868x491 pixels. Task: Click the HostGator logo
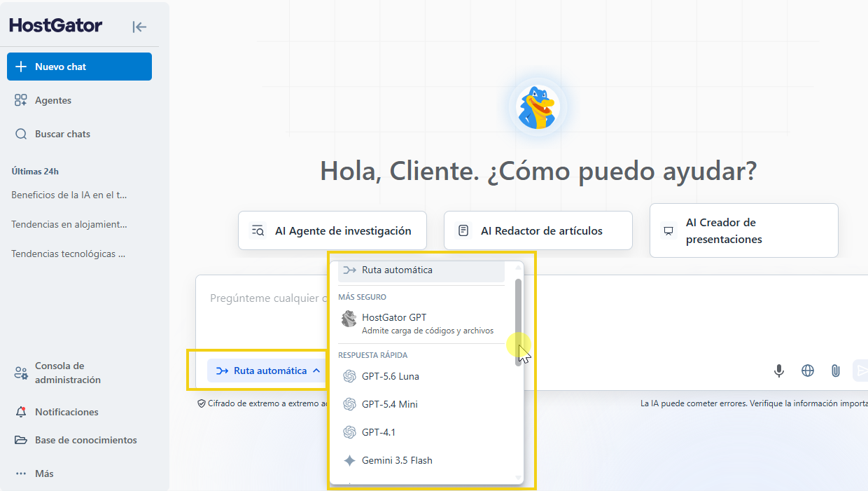(56, 26)
